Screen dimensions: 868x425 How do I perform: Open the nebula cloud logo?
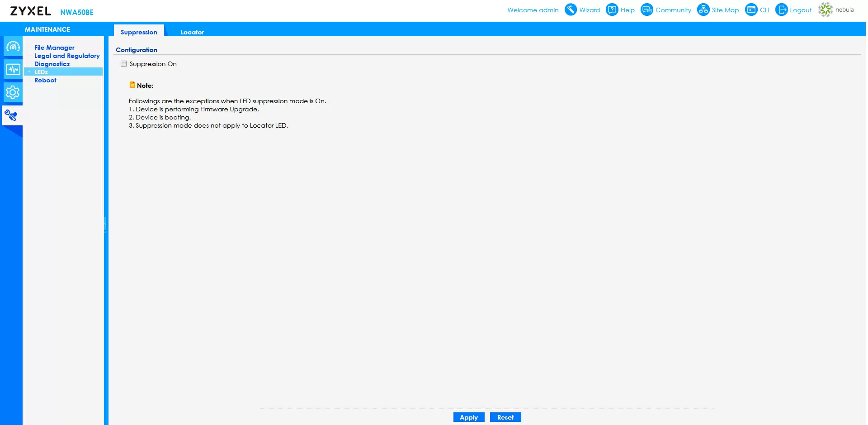coord(826,10)
